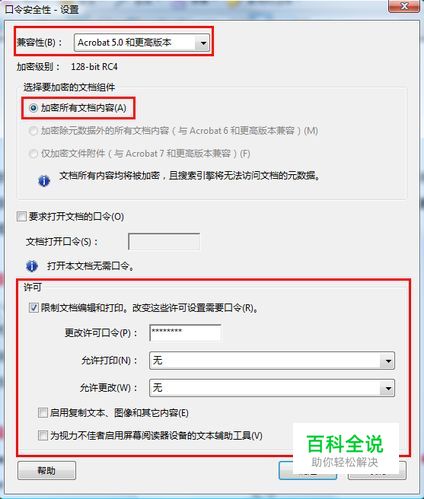This screenshot has height=499, width=424.
Task: Toggle 限制文档编辑和打印 checkbox
Action: (x=34, y=307)
